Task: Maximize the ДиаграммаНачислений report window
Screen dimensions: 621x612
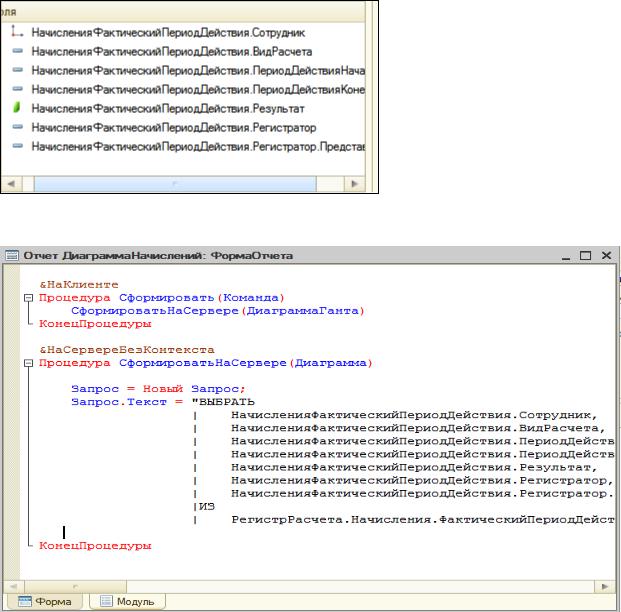Action: pos(585,255)
